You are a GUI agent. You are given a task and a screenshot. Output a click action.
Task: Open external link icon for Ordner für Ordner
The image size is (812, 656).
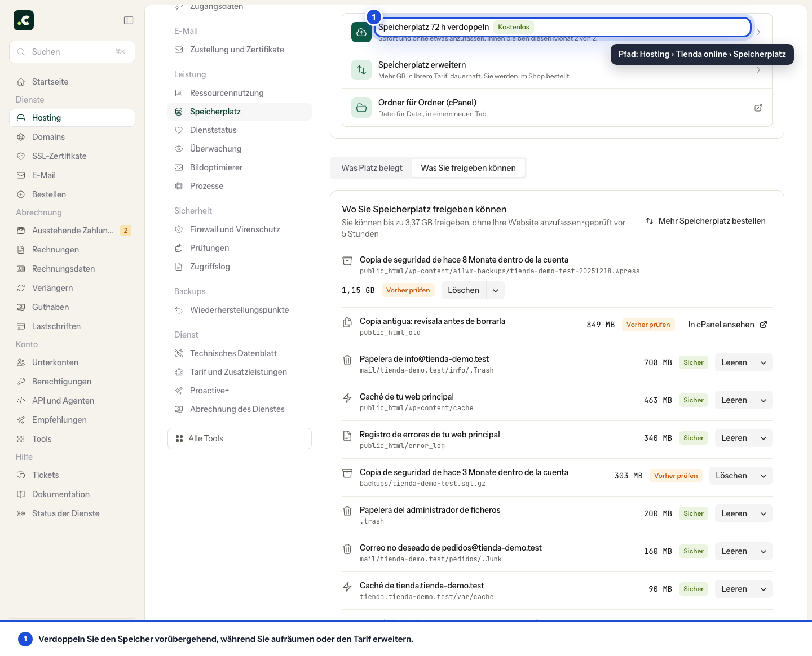pyautogui.click(x=758, y=108)
